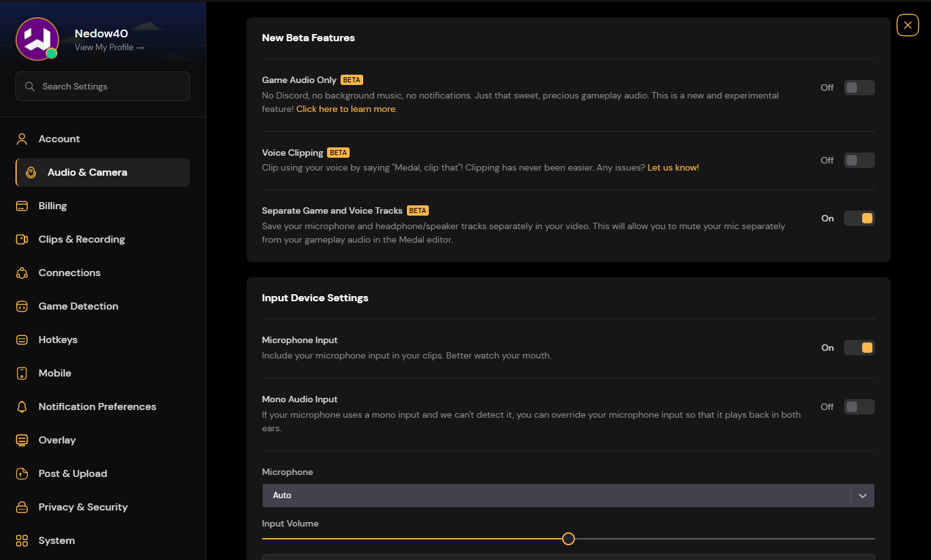Open System settings
The image size is (931, 560).
(103, 541)
